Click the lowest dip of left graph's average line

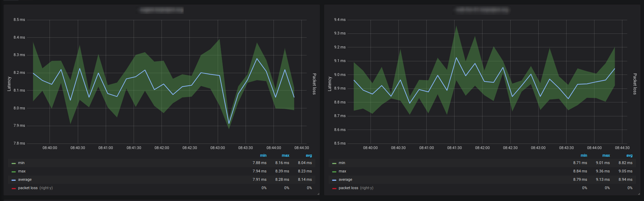click(229, 123)
